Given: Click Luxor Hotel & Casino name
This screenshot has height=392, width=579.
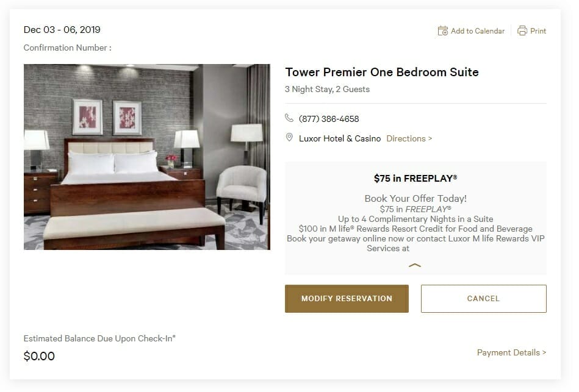Looking at the screenshot, I should click(x=340, y=138).
